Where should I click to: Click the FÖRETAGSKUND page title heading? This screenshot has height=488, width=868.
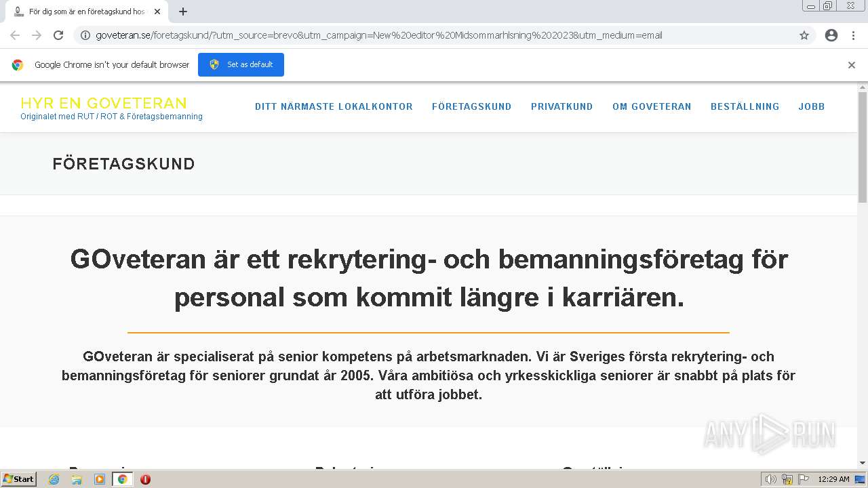click(x=124, y=164)
